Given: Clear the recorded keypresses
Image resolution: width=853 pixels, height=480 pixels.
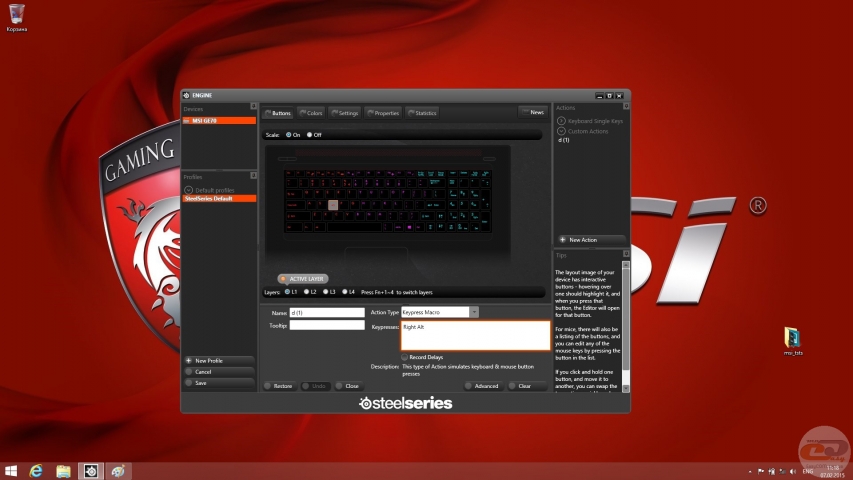Looking at the screenshot, I should (x=527, y=386).
